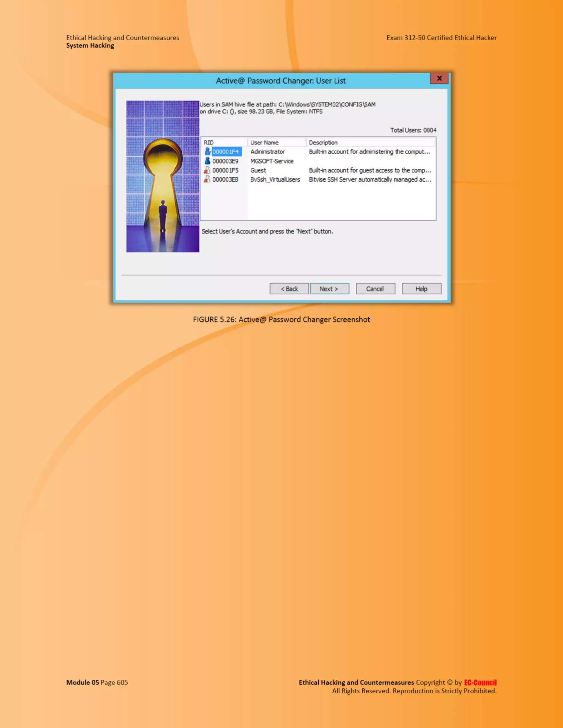Image resolution: width=563 pixels, height=728 pixels.
Task: Click the keyhole wizard image
Action: pos(163,176)
